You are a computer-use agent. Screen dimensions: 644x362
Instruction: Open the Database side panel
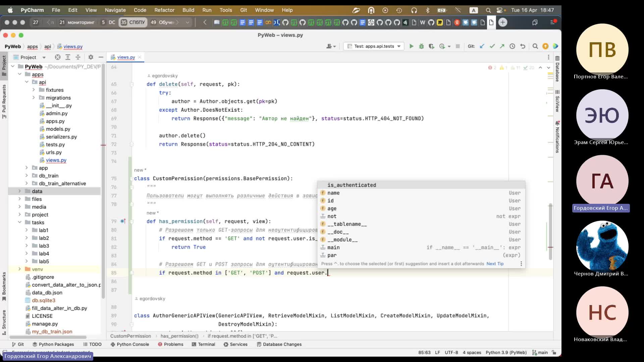[x=557, y=69]
